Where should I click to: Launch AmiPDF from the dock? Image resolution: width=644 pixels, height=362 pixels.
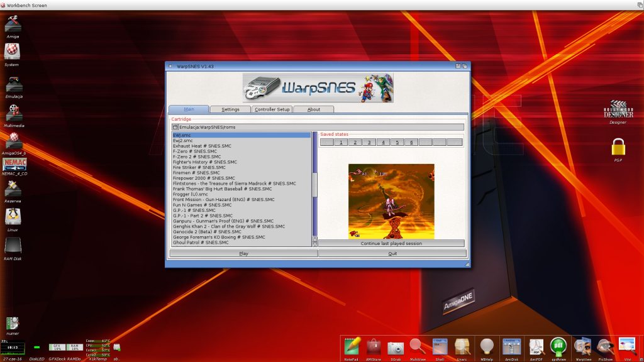pos(536,347)
